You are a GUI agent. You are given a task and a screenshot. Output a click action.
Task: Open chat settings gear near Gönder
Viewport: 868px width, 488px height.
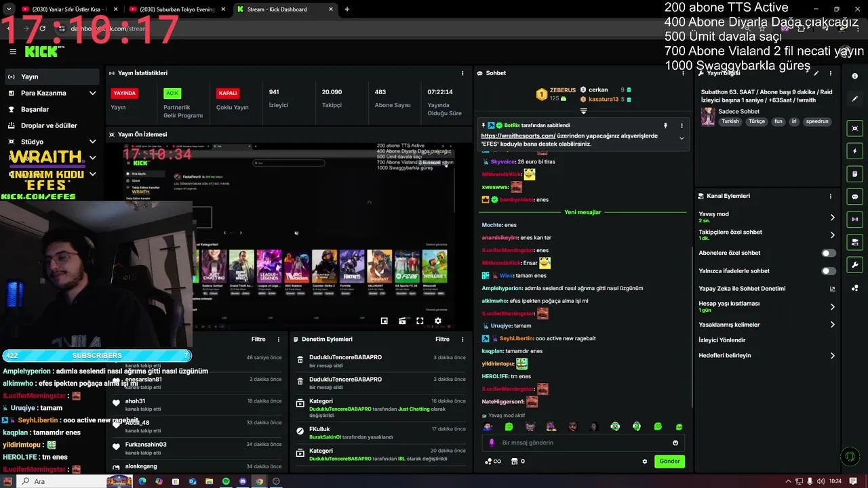pyautogui.click(x=645, y=462)
